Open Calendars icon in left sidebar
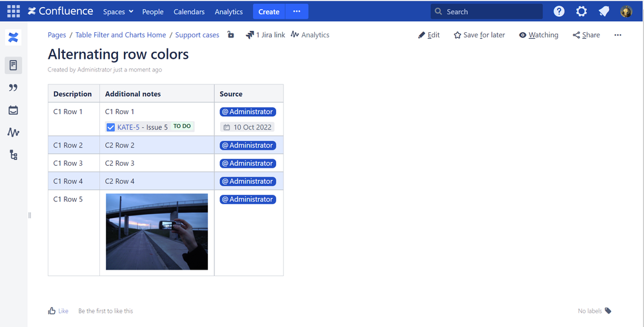Image resolution: width=644 pixels, height=327 pixels. tap(13, 110)
